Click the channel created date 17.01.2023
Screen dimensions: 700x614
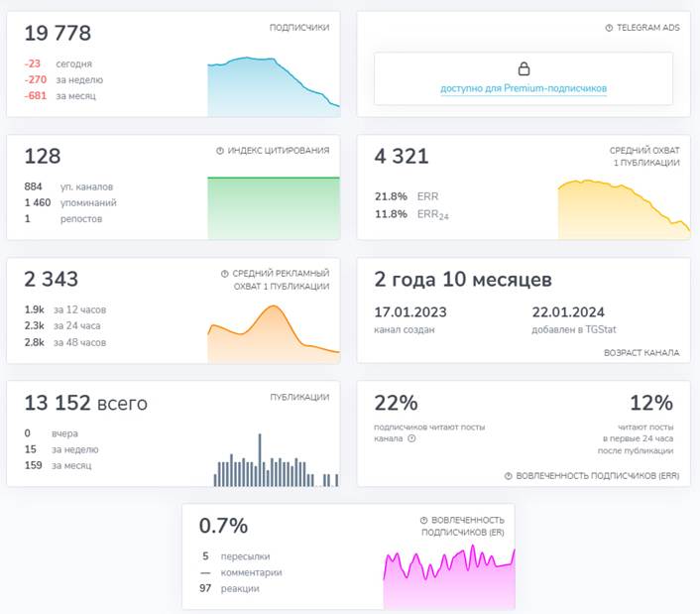click(x=410, y=312)
